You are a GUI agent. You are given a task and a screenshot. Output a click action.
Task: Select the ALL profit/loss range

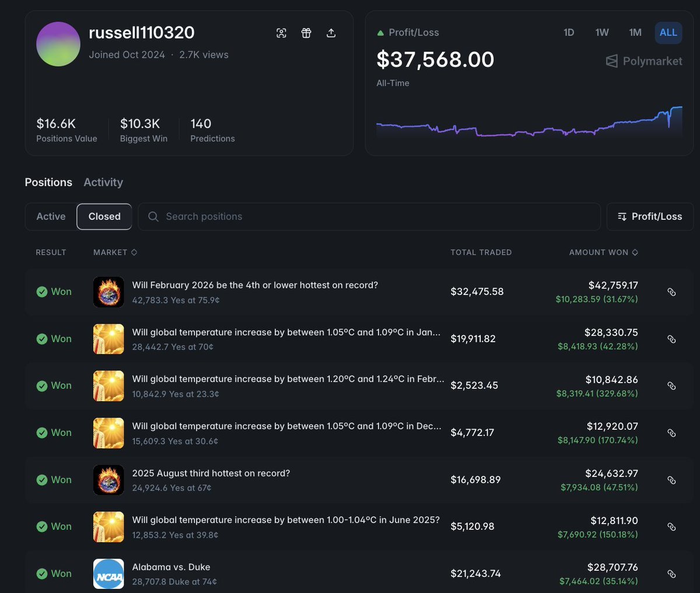(668, 33)
